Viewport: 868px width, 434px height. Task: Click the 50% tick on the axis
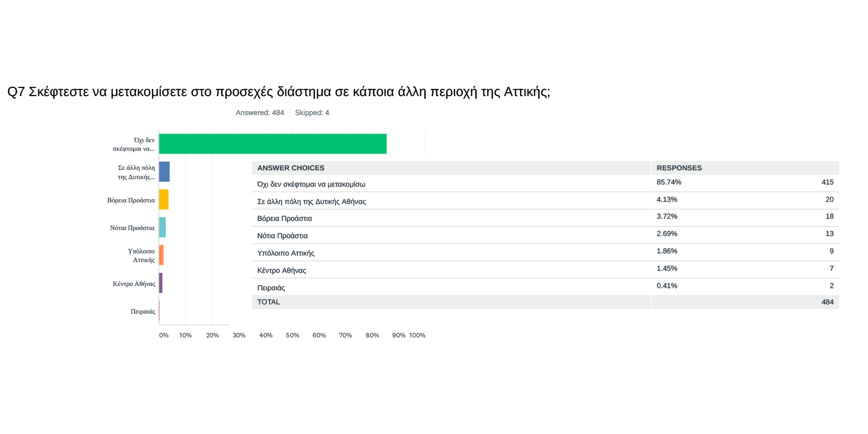tap(292, 335)
